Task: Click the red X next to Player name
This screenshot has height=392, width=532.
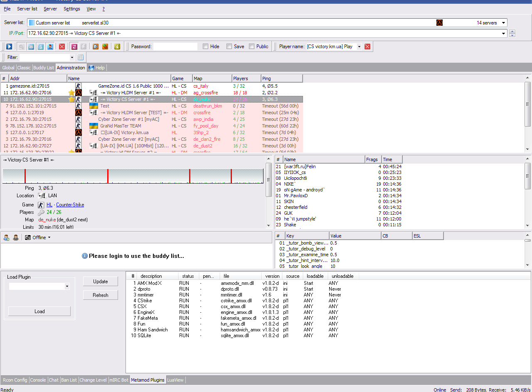Action: (367, 47)
